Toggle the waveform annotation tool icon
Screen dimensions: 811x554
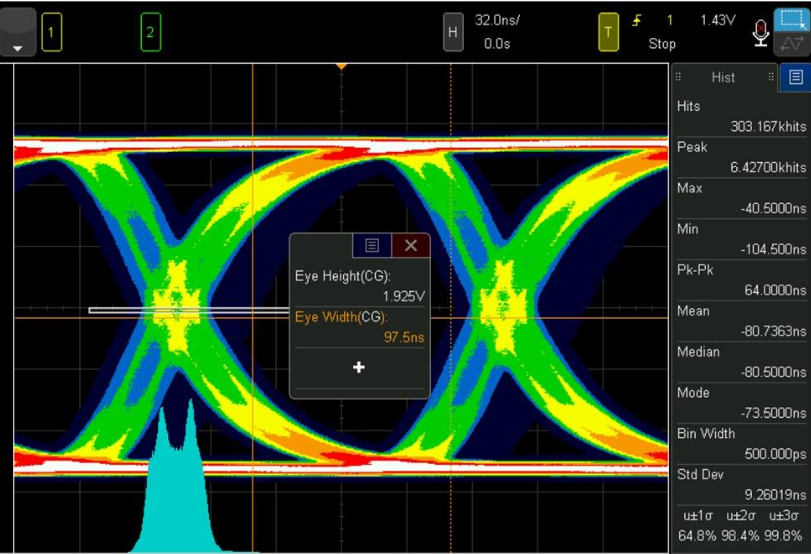(791, 44)
